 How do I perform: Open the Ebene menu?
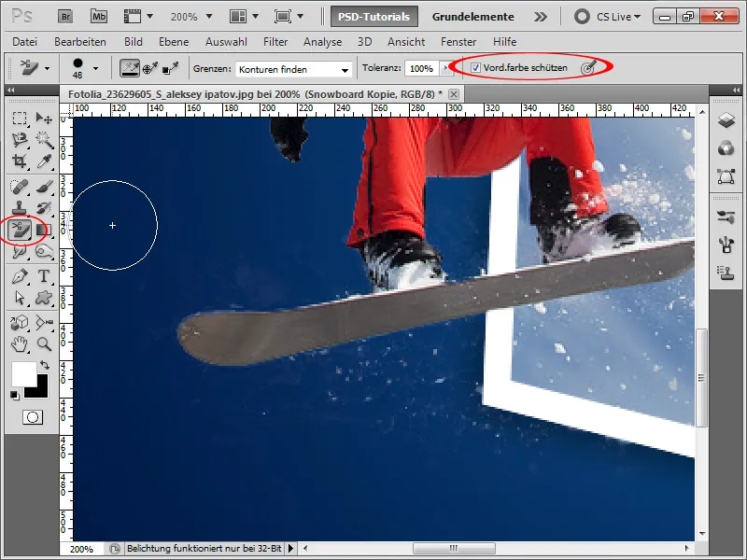[174, 42]
